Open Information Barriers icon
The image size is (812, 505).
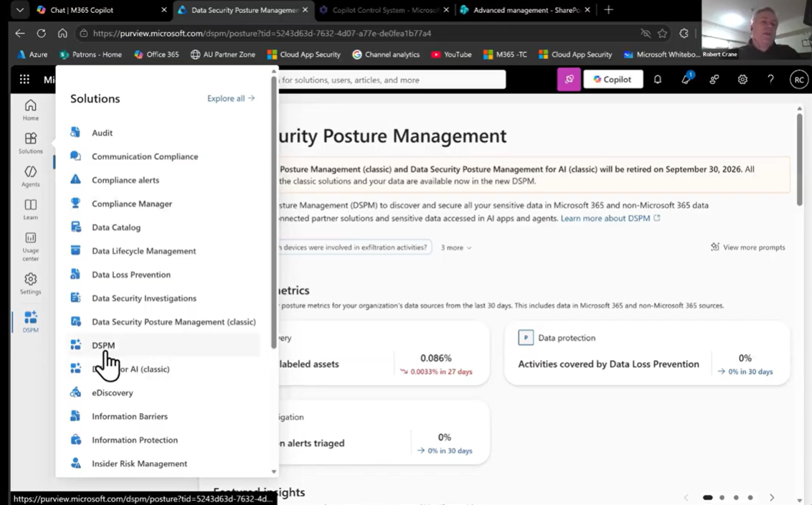point(75,416)
